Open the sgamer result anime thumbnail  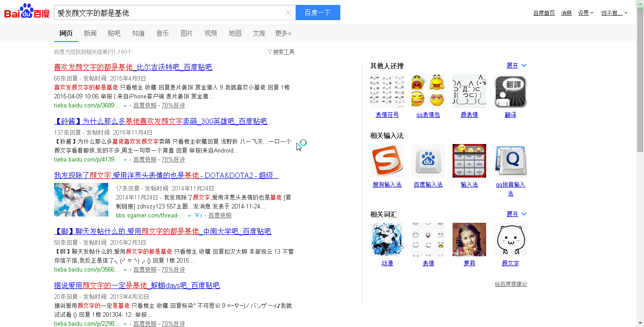point(81,200)
